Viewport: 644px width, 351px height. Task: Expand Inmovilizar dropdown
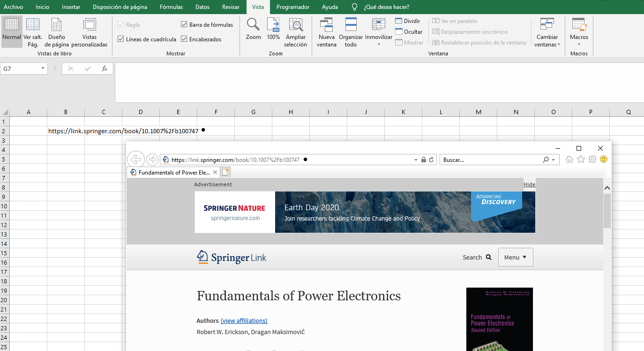click(379, 45)
